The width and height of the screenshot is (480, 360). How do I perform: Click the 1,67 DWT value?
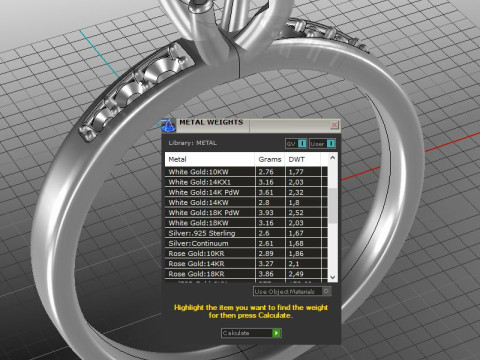pyautogui.click(x=296, y=233)
